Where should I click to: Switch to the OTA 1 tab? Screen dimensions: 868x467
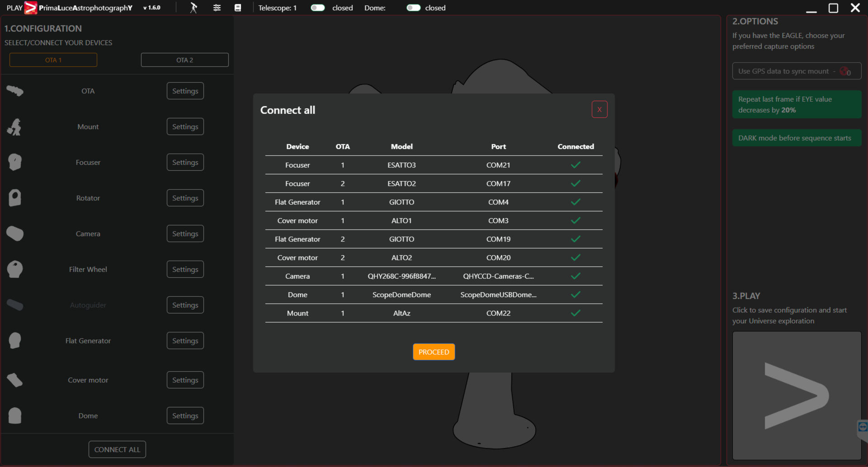click(x=53, y=60)
